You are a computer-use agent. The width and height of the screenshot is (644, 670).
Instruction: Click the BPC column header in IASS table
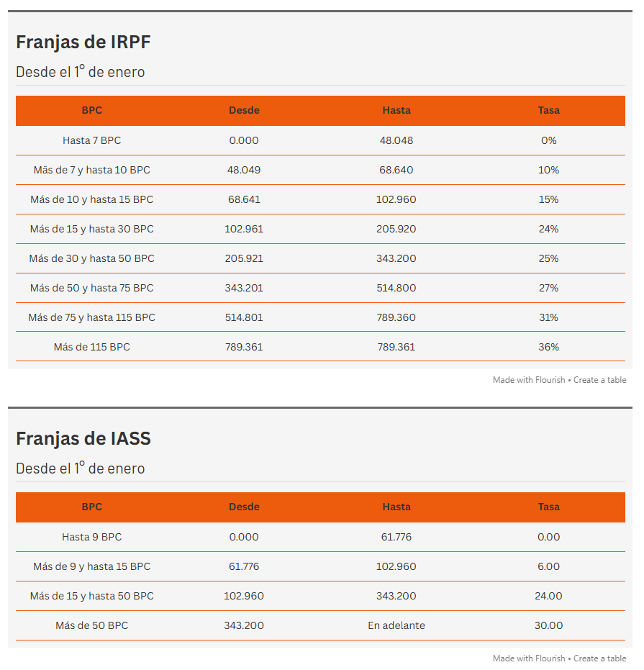pos(92,507)
